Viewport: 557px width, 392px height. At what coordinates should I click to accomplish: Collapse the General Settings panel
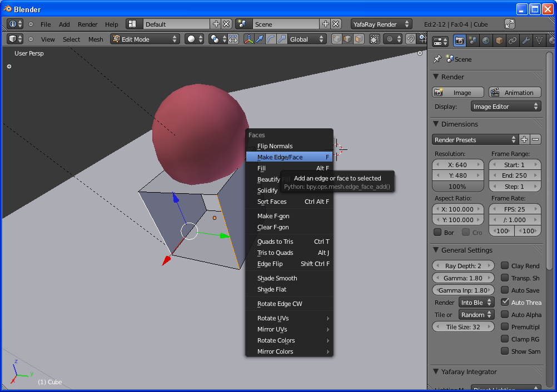(436, 250)
